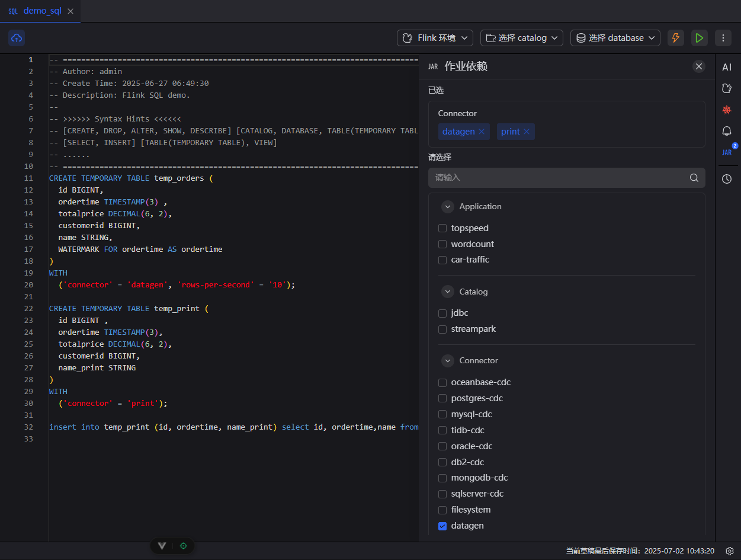Uncheck the datagen connector checkbox
The width and height of the screenshot is (741, 560).
point(442,526)
